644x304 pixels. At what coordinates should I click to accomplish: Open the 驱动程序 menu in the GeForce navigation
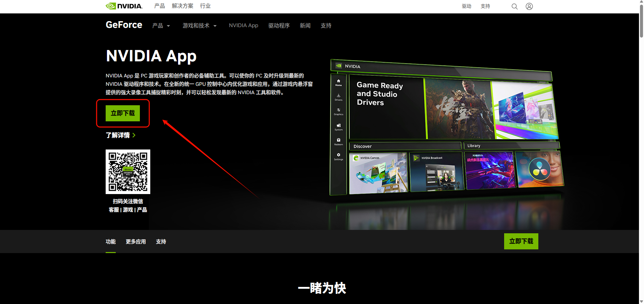[279, 25]
